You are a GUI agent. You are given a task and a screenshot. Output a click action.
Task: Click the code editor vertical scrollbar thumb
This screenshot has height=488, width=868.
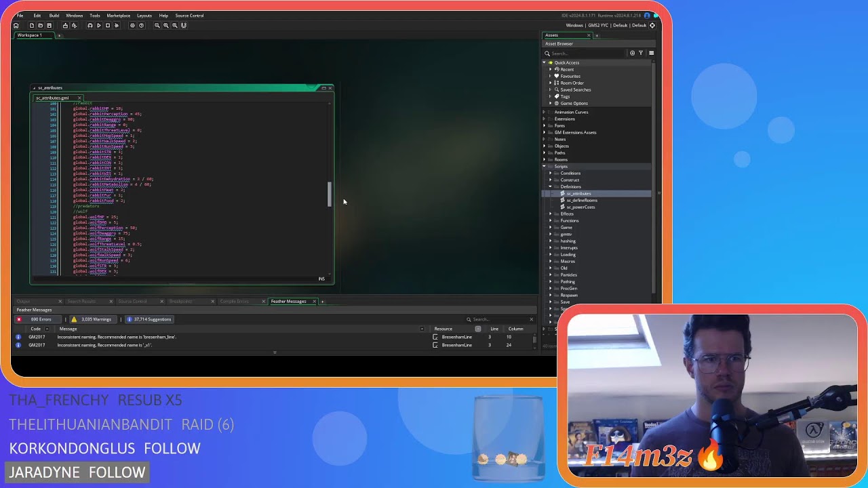pos(330,194)
